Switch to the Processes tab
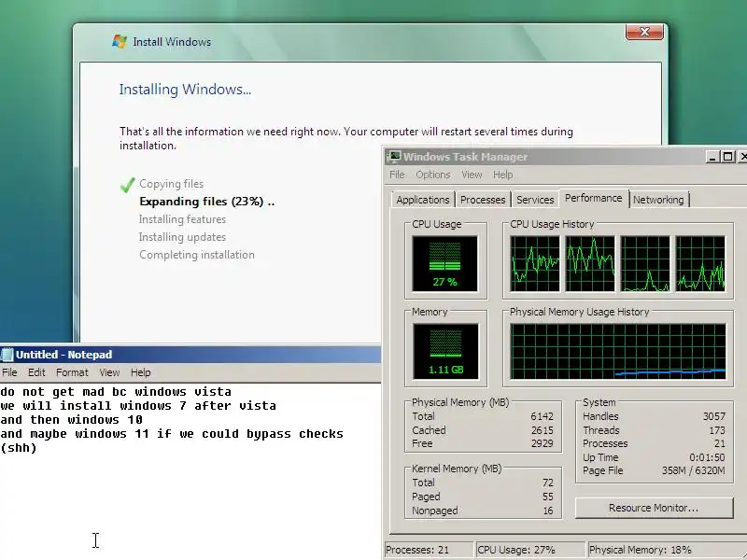 click(x=483, y=200)
